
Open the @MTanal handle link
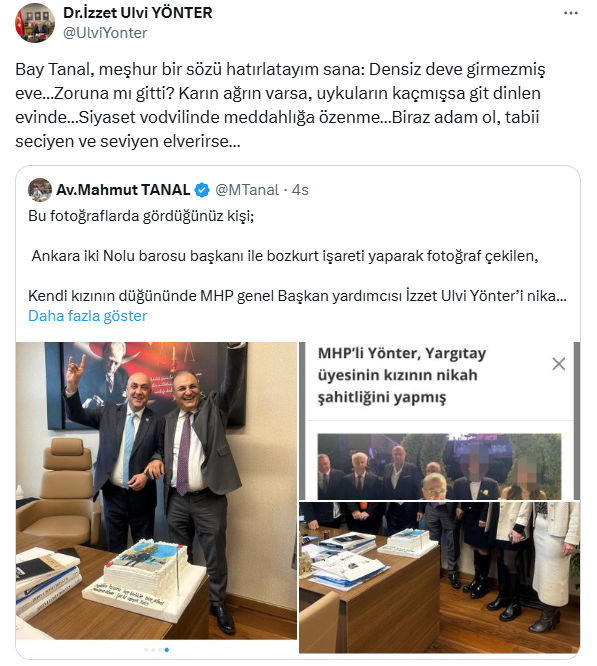click(247, 190)
